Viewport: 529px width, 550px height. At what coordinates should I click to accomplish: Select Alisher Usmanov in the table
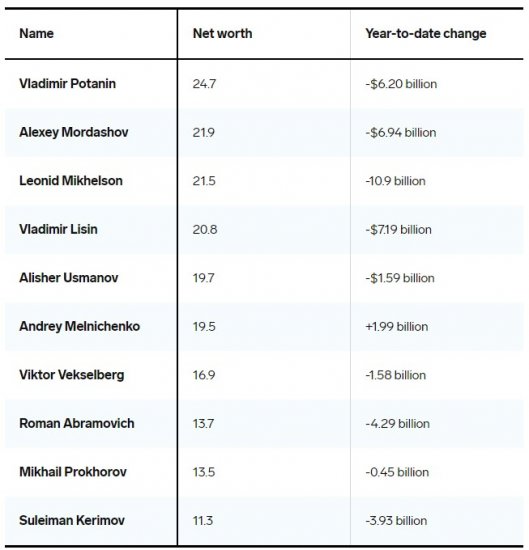click(69, 278)
